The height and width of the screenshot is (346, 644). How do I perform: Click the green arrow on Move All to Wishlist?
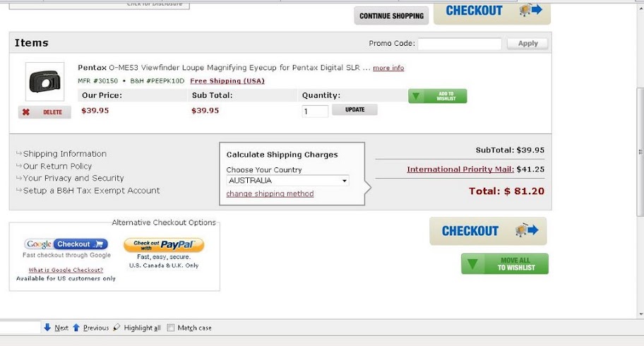472,264
